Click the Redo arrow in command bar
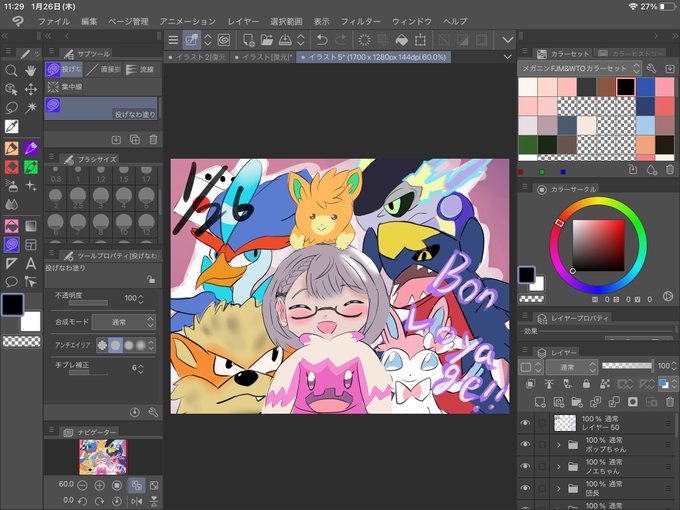This screenshot has width=680, height=510. coord(341,40)
